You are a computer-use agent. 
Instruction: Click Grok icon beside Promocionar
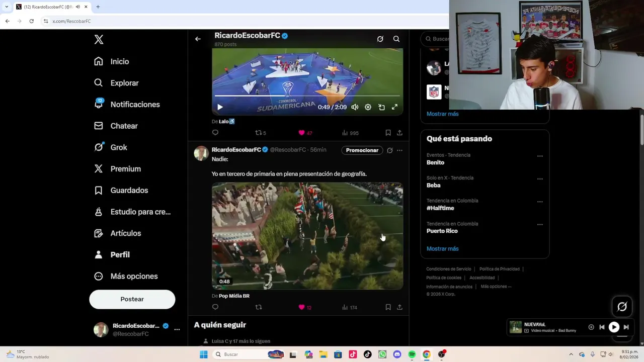coord(389,150)
